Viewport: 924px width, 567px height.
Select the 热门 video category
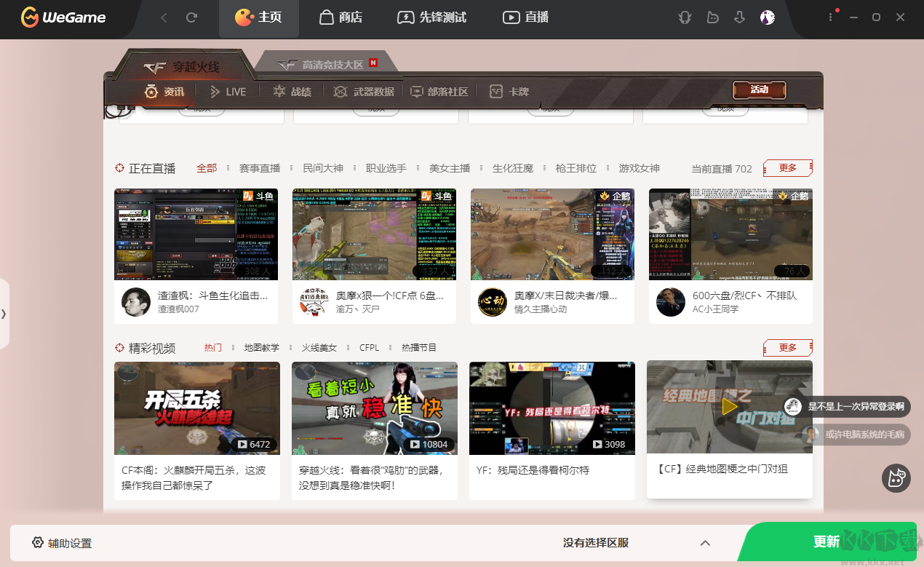coord(213,348)
